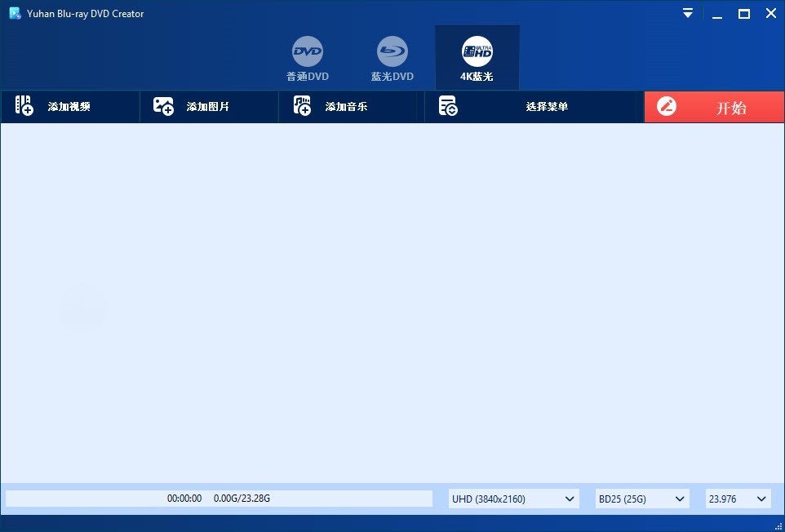Enable the 添加视频 panel
Viewport: 785px width, 532px height.
click(x=70, y=106)
